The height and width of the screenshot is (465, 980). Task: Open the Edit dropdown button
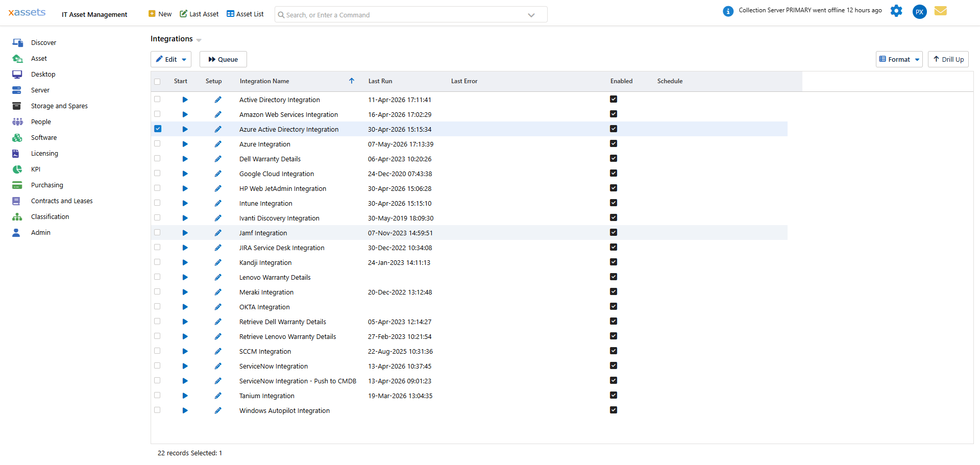pyautogui.click(x=171, y=59)
